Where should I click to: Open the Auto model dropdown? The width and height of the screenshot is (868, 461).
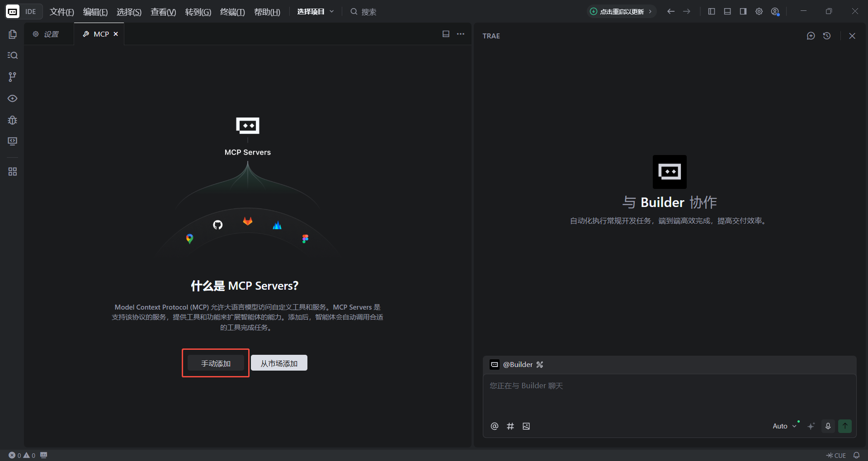785,426
